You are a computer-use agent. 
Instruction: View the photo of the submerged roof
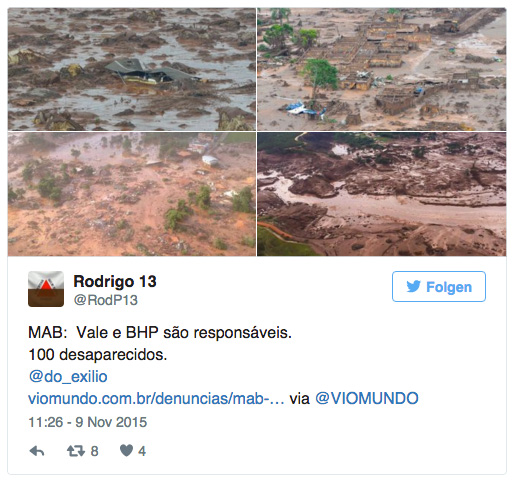point(132,69)
